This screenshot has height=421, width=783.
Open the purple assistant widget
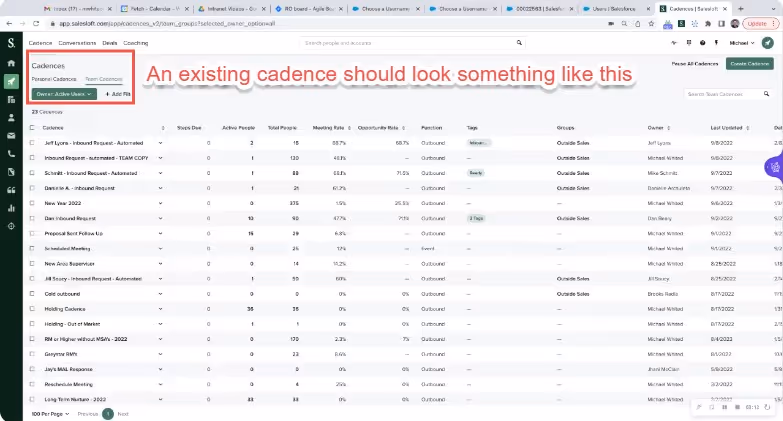pyautogui.click(x=775, y=167)
